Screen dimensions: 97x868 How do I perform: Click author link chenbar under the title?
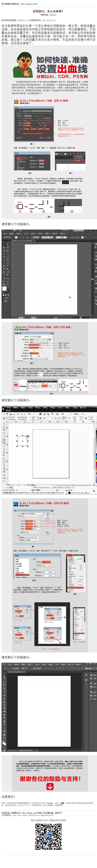tap(53, 15)
